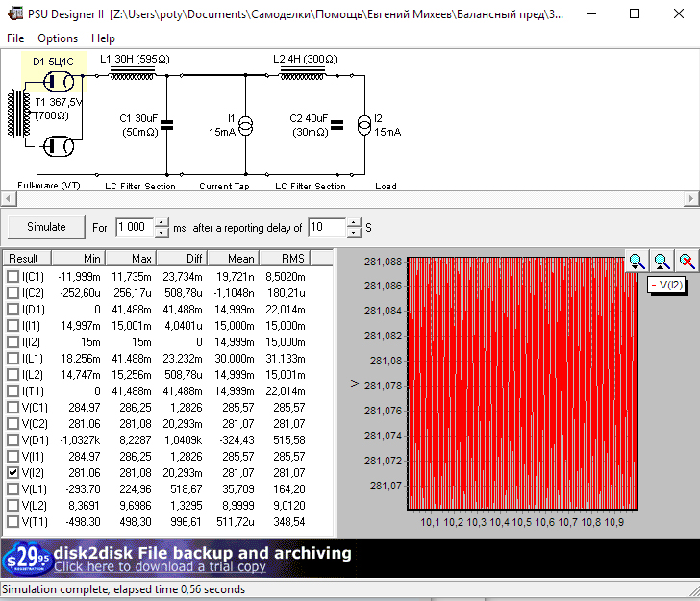
Task: Click the first magnifier zoom icon on graph
Action: pos(637,261)
